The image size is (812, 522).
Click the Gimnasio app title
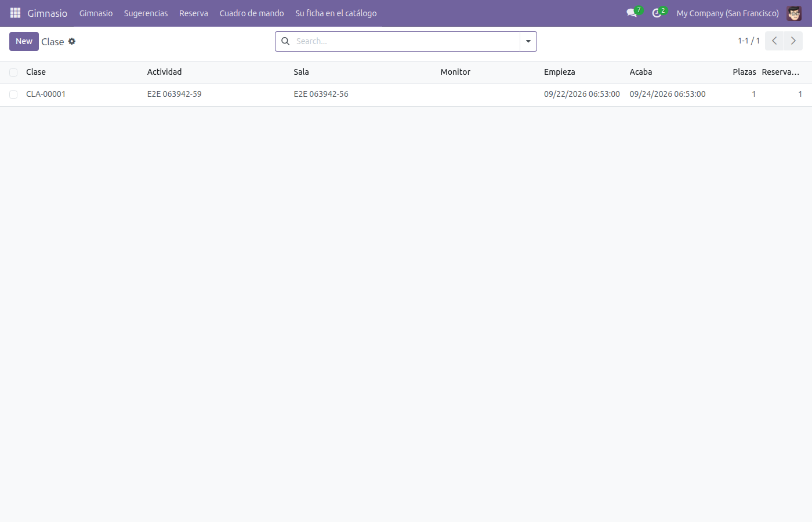[48, 13]
